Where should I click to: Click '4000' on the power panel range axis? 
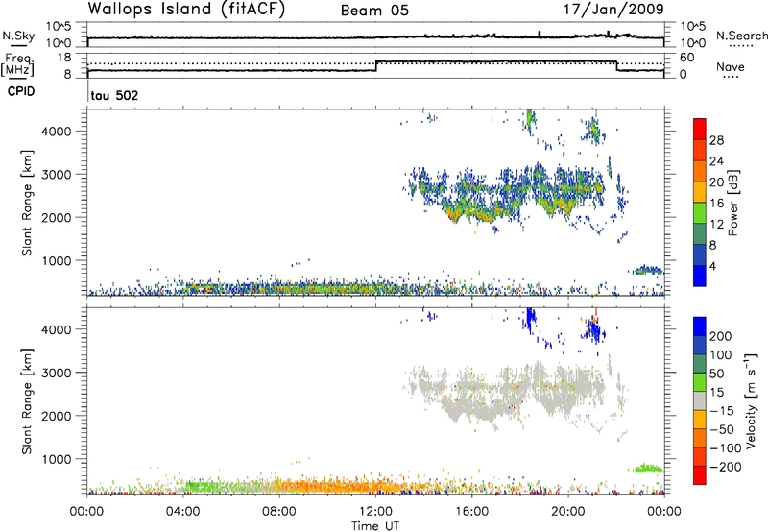click(57, 132)
